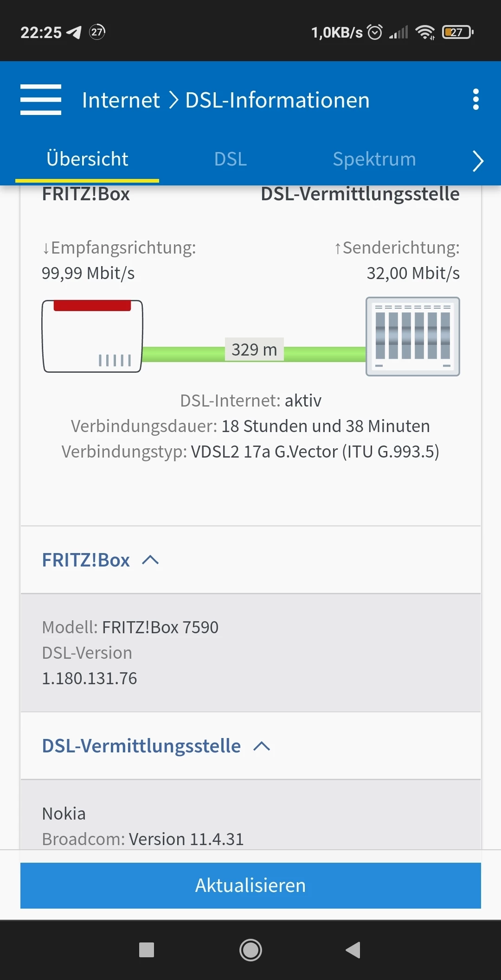Tap the Wi-Fi status icon

[425, 32]
